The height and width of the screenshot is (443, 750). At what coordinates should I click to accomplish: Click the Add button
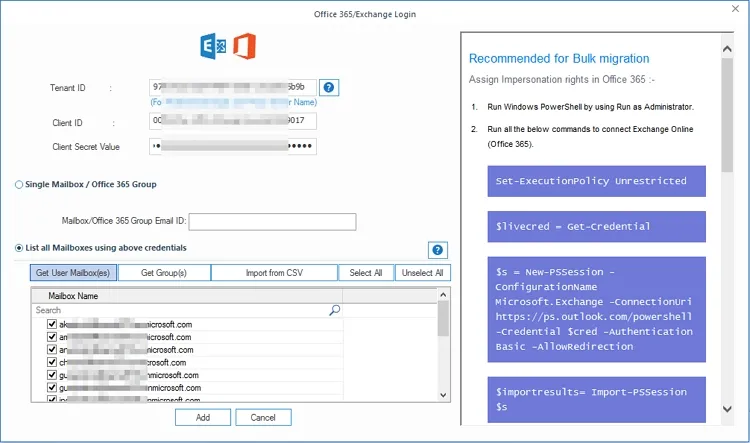203,417
